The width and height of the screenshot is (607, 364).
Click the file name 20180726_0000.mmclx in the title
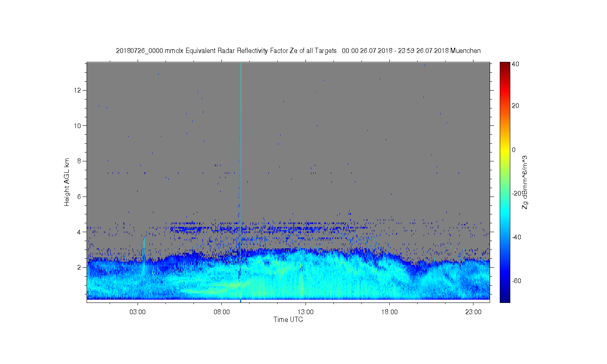(x=150, y=51)
